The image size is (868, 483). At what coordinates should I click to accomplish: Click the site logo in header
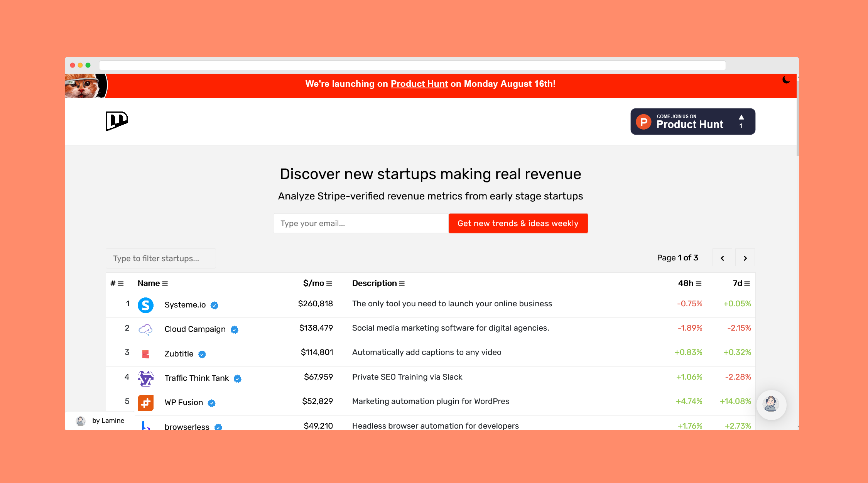point(117,121)
